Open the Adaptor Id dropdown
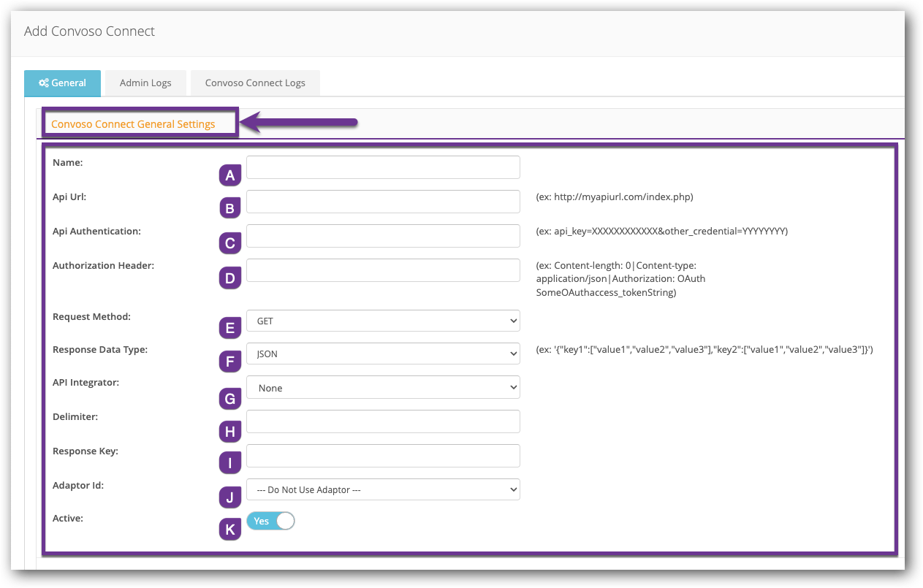The image size is (923, 588). (x=383, y=489)
